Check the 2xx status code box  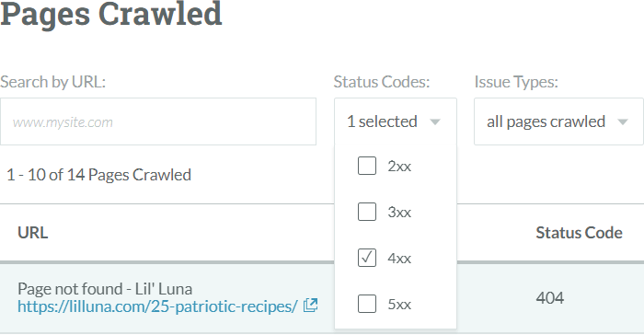367,166
